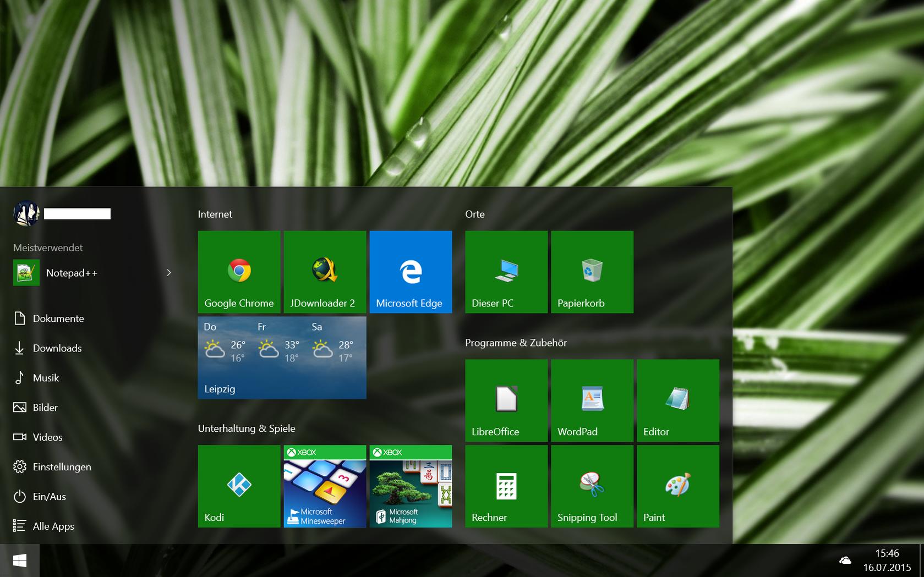Open Einstellungen settings
Screen dimensions: 924x577
click(x=52, y=467)
